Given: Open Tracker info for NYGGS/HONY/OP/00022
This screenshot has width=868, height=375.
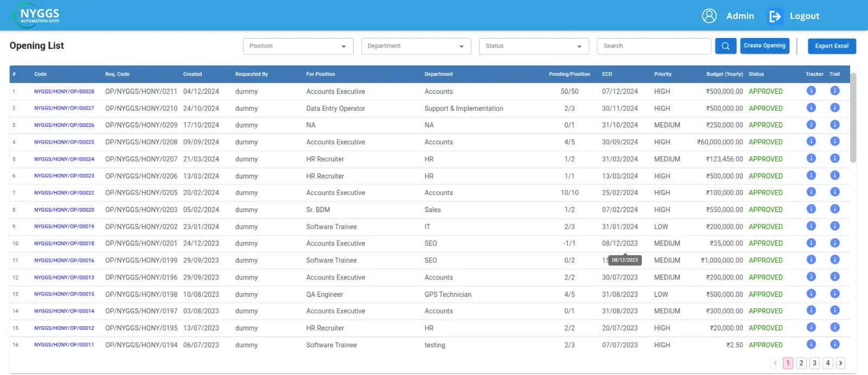Looking at the screenshot, I should click(x=811, y=192).
